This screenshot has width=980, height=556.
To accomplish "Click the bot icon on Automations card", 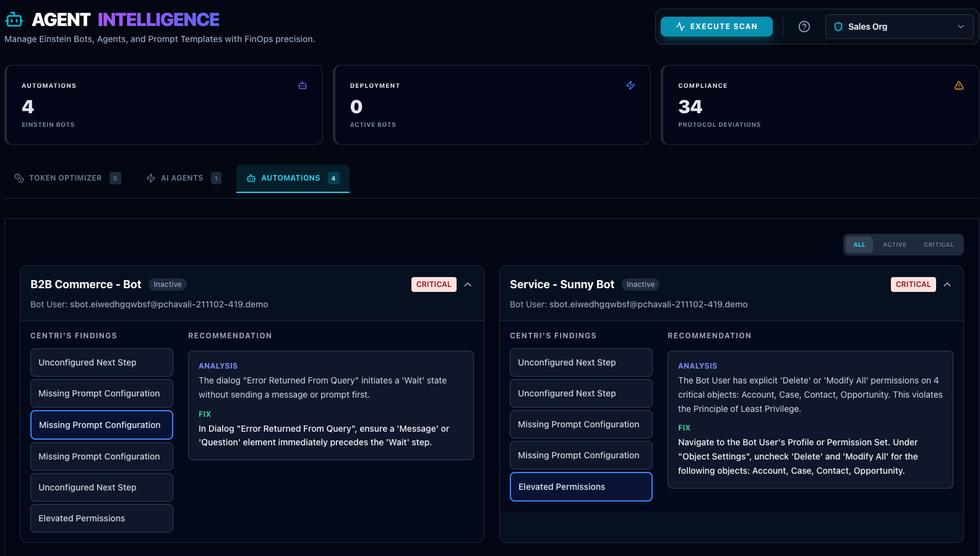I will (x=303, y=85).
